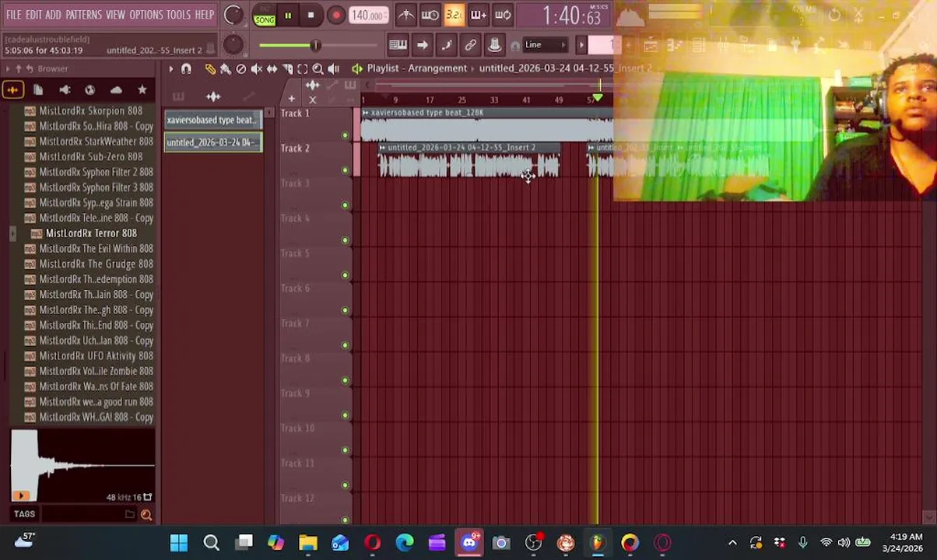Open the PATTERNS menu
This screenshot has width=937, height=560.
83,15
